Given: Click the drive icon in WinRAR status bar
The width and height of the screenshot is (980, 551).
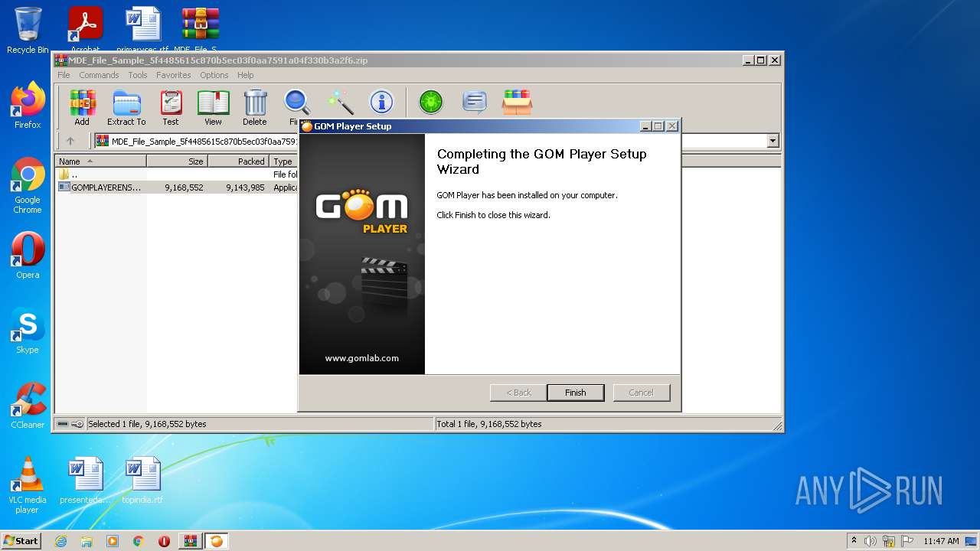Looking at the screenshot, I should pyautogui.click(x=63, y=424).
